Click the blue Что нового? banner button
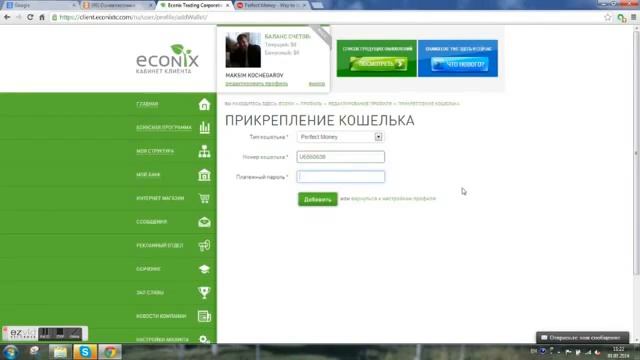640x360 pixels. (x=459, y=64)
